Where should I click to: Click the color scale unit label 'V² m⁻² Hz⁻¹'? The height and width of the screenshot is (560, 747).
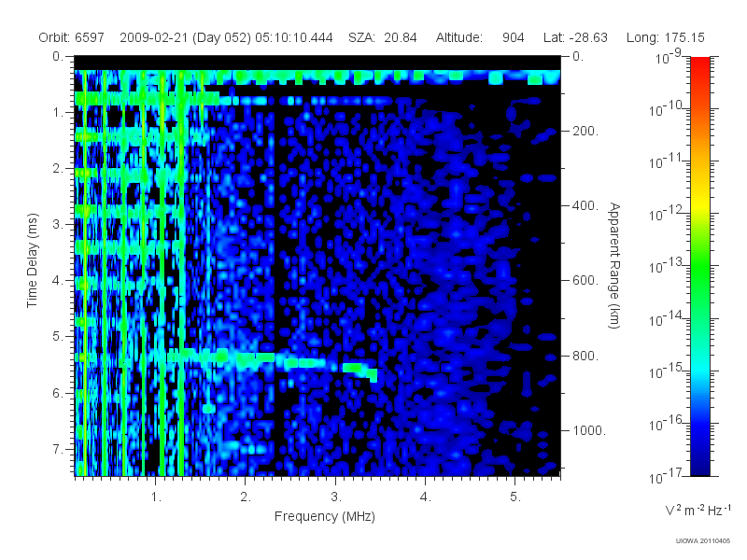pyautogui.click(x=698, y=510)
